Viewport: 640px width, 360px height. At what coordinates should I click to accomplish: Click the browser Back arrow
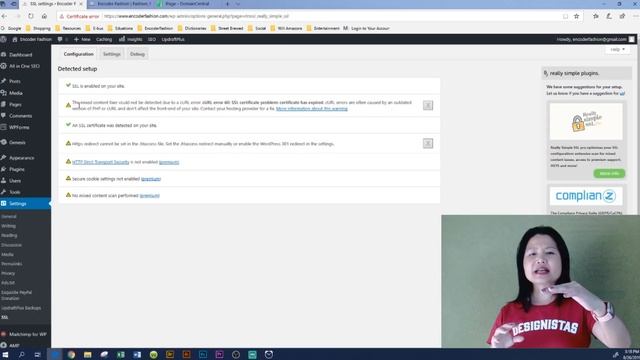point(4,16)
